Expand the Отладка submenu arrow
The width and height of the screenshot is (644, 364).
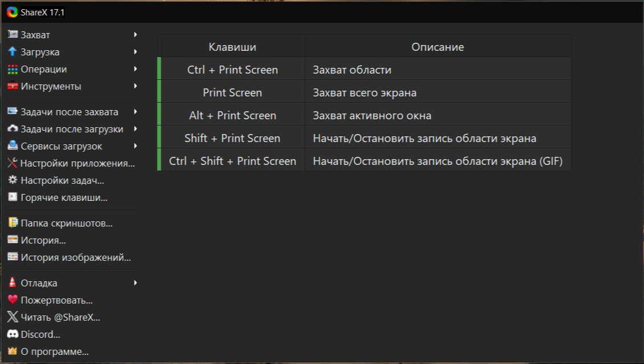pyautogui.click(x=135, y=282)
